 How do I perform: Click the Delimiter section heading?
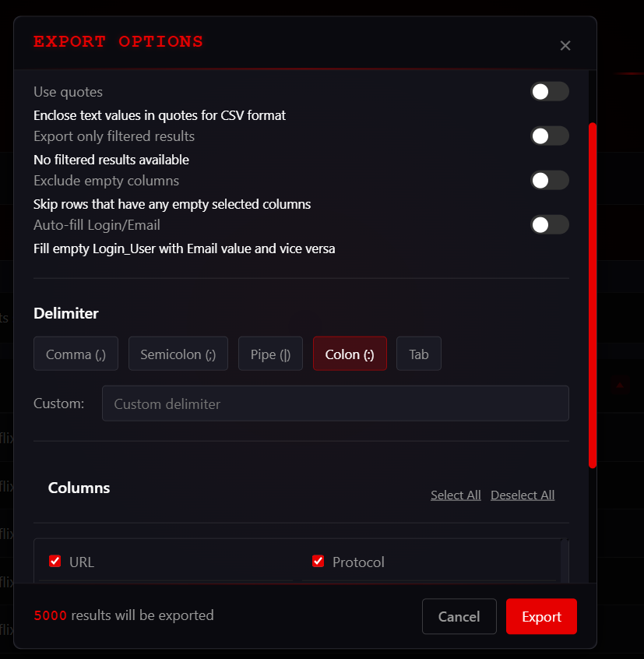click(x=66, y=313)
